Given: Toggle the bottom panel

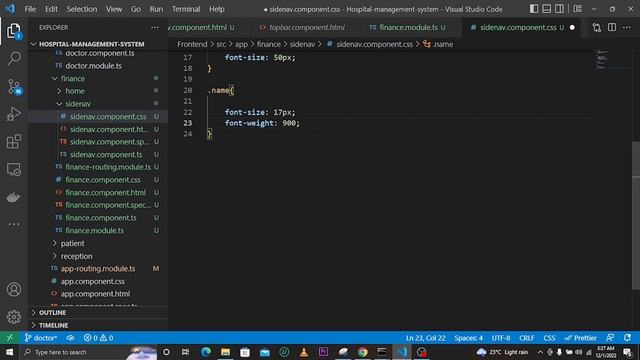Looking at the screenshot, I should click(x=547, y=9).
